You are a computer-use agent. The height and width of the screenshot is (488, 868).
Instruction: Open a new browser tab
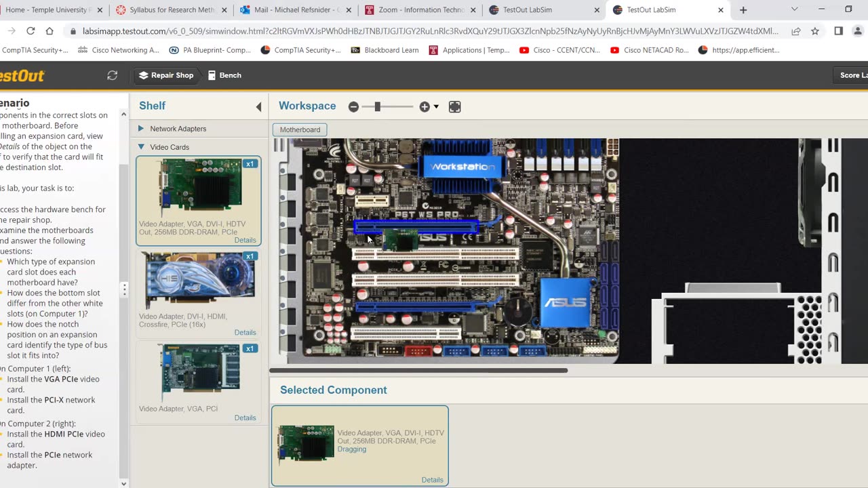tap(743, 10)
